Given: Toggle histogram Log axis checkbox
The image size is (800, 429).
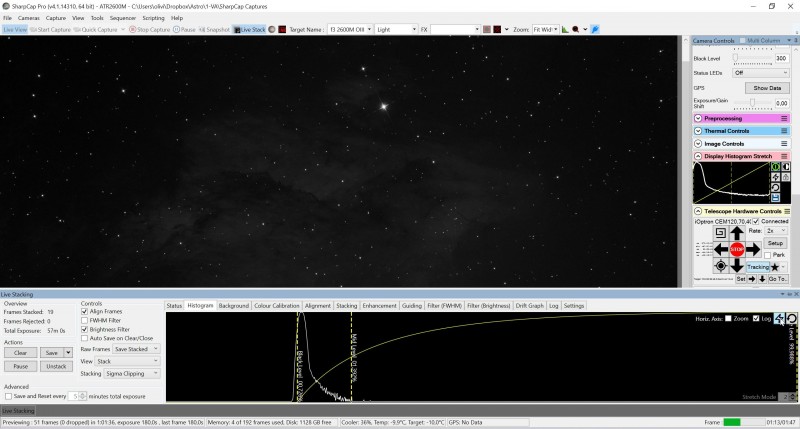Looking at the screenshot, I should click(x=756, y=318).
